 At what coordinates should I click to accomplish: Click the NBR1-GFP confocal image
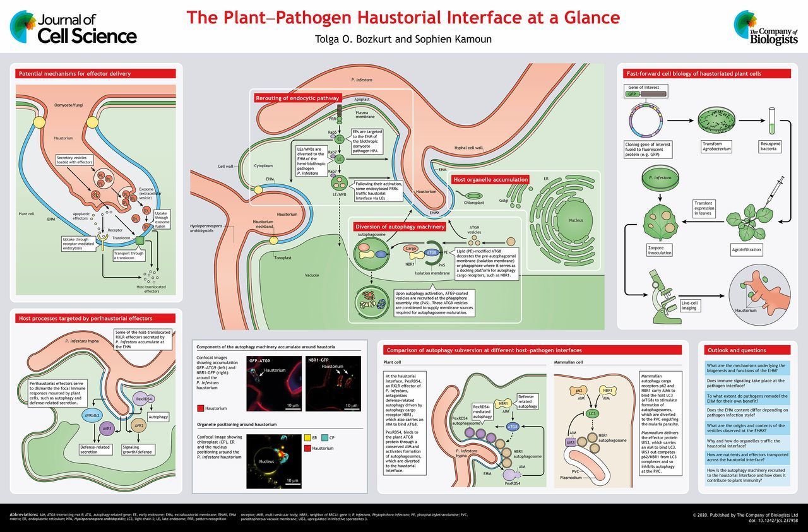(x=333, y=384)
